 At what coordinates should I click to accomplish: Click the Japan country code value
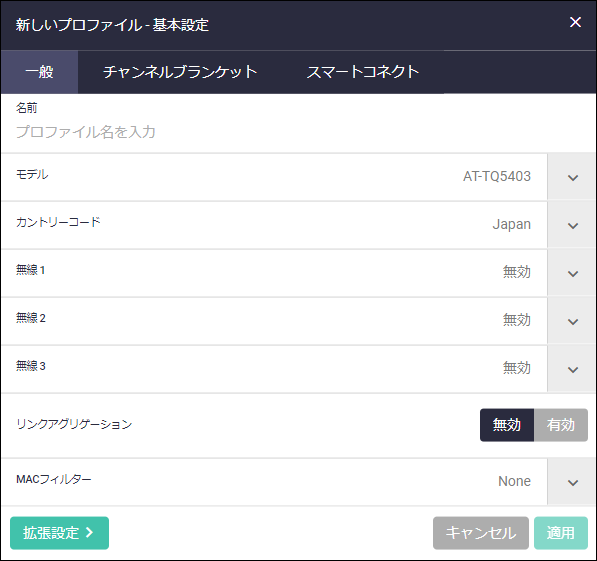pos(511,224)
